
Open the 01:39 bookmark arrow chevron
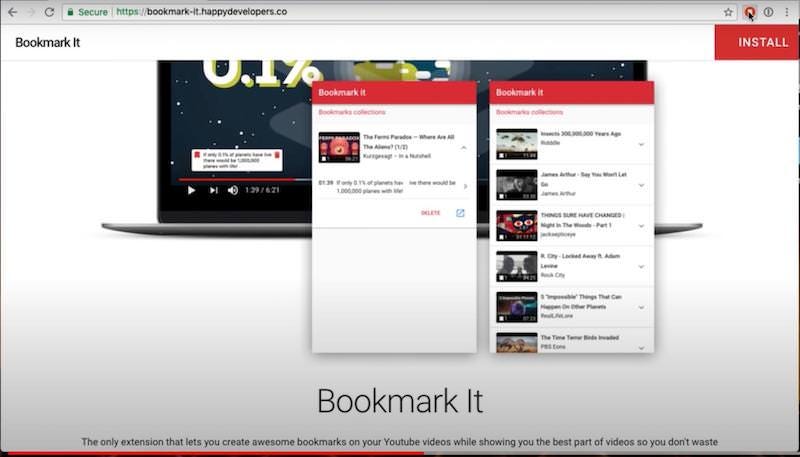pyautogui.click(x=465, y=187)
